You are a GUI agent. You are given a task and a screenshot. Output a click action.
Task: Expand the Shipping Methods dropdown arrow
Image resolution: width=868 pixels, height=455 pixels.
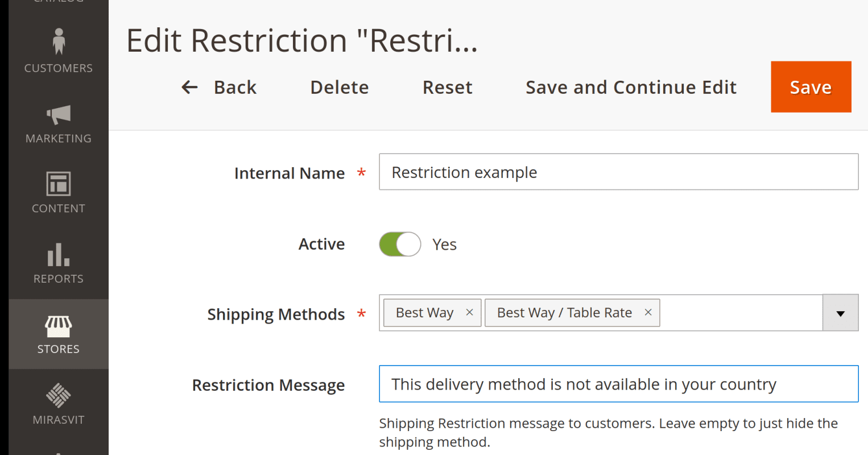(840, 313)
